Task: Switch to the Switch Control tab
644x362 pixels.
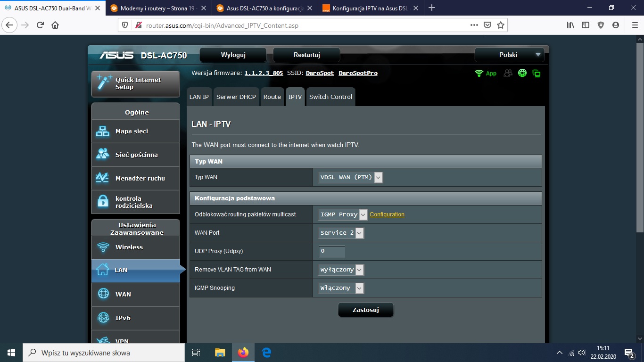Action: pyautogui.click(x=330, y=97)
